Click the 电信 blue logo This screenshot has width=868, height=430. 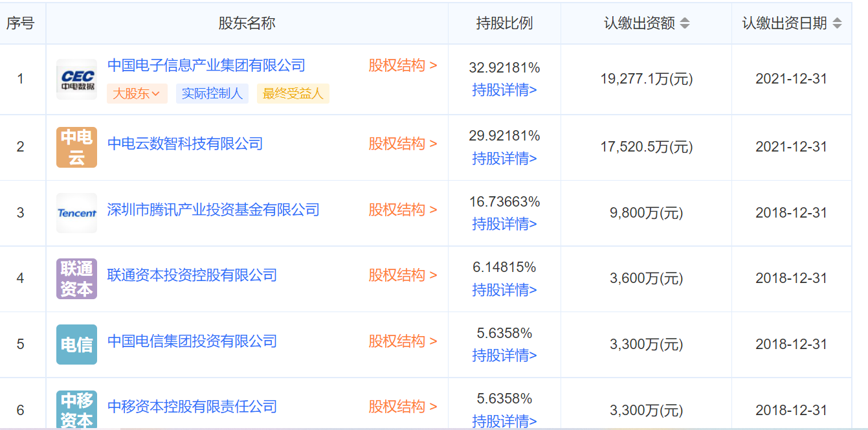coord(76,345)
